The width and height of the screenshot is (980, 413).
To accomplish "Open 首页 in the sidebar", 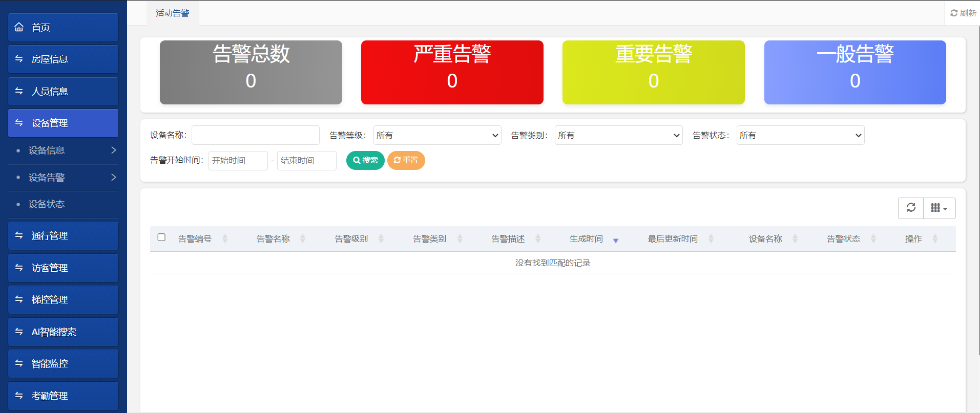I will [x=64, y=27].
